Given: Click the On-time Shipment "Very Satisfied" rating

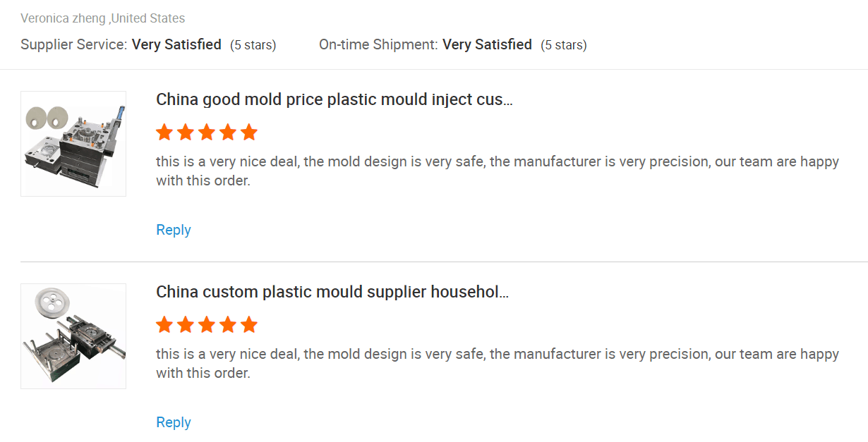Looking at the screenshot, I should tap(487, 44).
